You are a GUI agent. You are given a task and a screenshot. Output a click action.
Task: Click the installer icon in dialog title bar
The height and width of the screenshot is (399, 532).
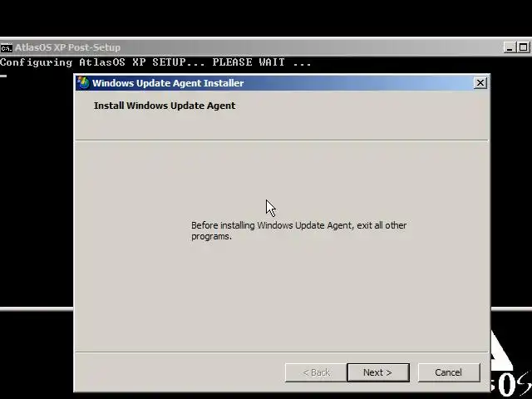coord(83,83)
